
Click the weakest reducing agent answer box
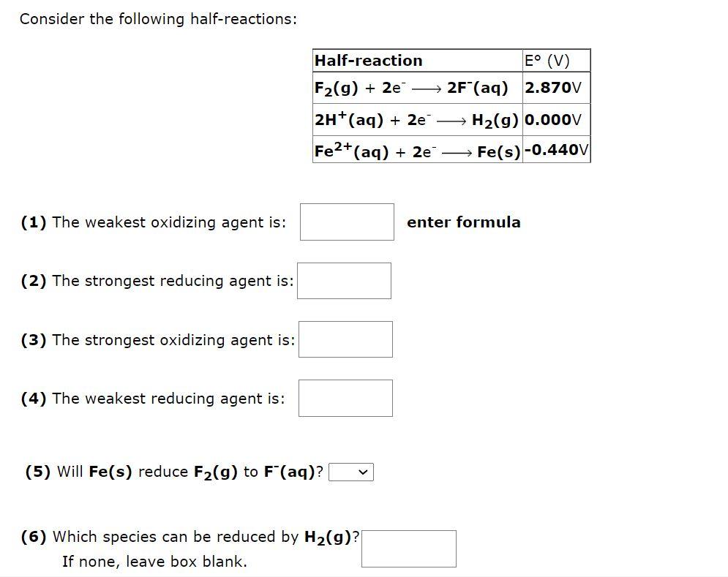click(345, 397)
